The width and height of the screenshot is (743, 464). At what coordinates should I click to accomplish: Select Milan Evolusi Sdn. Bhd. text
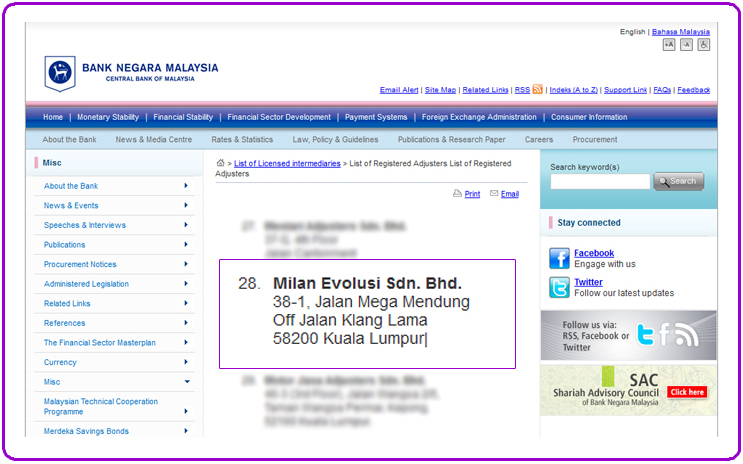point(367,283)
